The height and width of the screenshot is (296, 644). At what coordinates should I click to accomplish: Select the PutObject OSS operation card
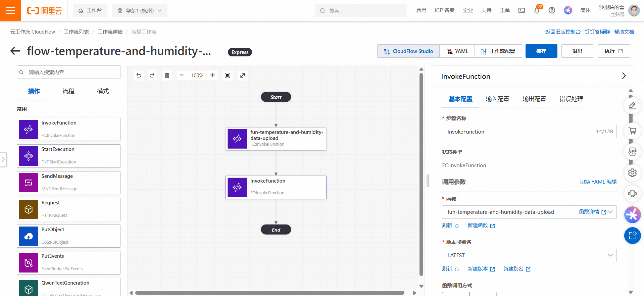[68, 236]
